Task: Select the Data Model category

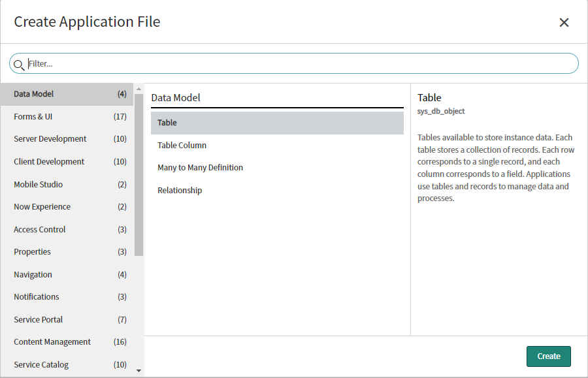Action: click(67, 94)
